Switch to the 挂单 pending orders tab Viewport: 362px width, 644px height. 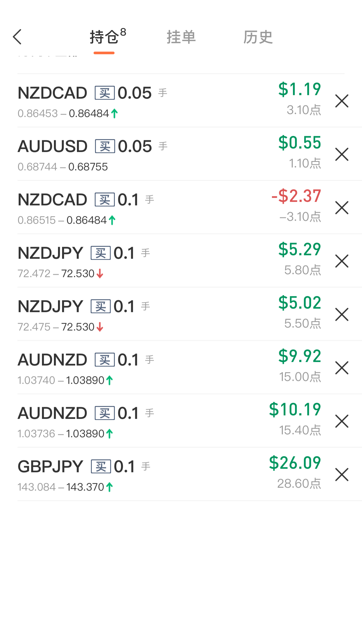click(181, 37)
